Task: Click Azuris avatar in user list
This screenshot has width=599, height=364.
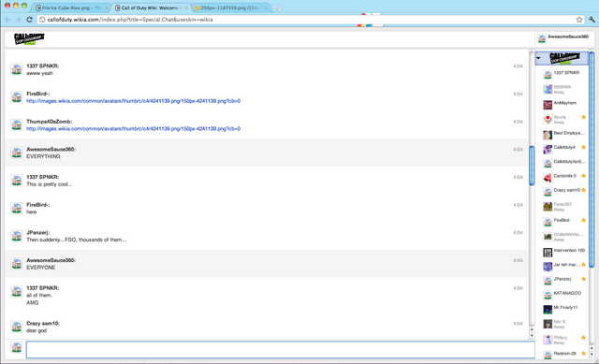Action: (x=548, y=119)
